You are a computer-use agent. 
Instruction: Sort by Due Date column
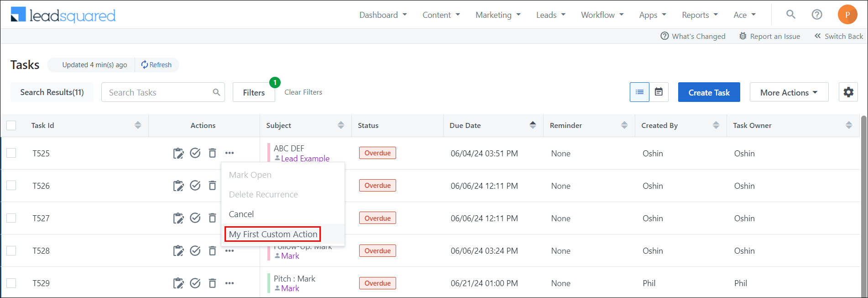533,125
